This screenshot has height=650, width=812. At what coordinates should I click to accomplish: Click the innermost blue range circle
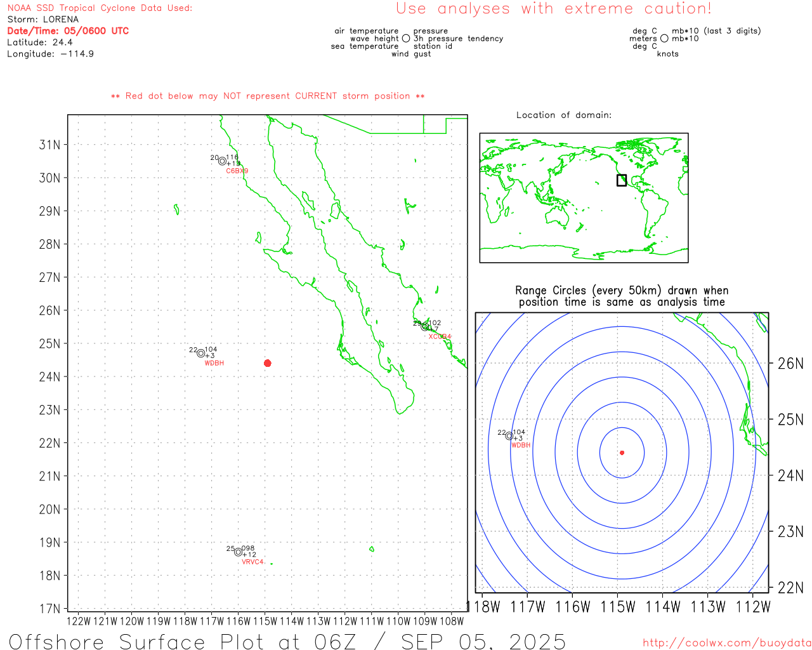[x=622, y=453]
